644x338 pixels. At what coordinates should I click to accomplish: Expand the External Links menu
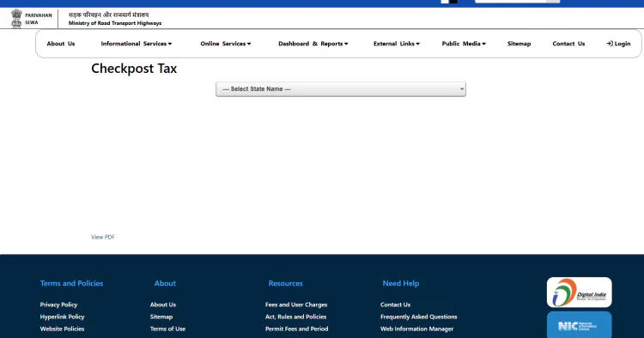point(397,44)
